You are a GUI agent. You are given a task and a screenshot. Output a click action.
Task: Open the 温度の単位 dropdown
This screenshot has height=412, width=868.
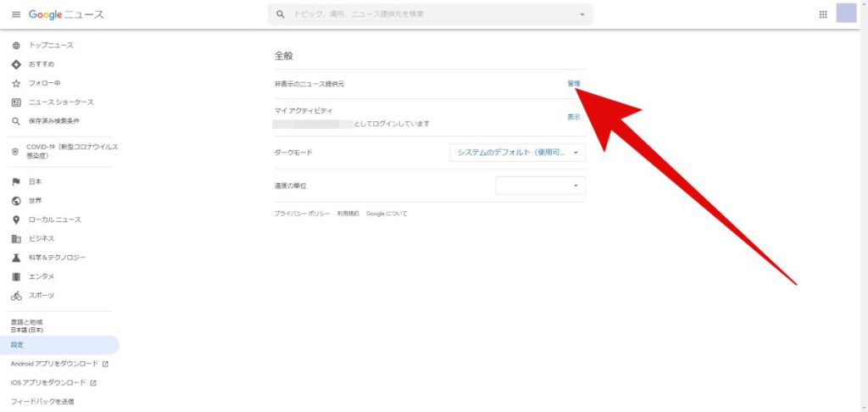[x=540, y=186]
